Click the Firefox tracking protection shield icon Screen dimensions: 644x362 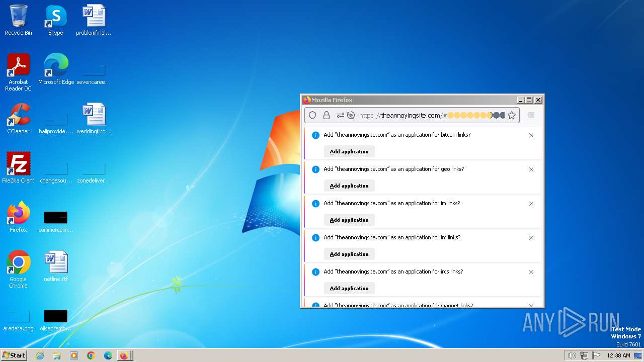pos(312,115)
